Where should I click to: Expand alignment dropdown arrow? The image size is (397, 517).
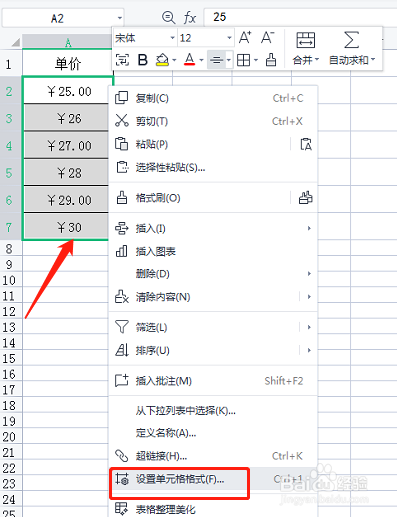pyautogui.click(x=229, y=60)
